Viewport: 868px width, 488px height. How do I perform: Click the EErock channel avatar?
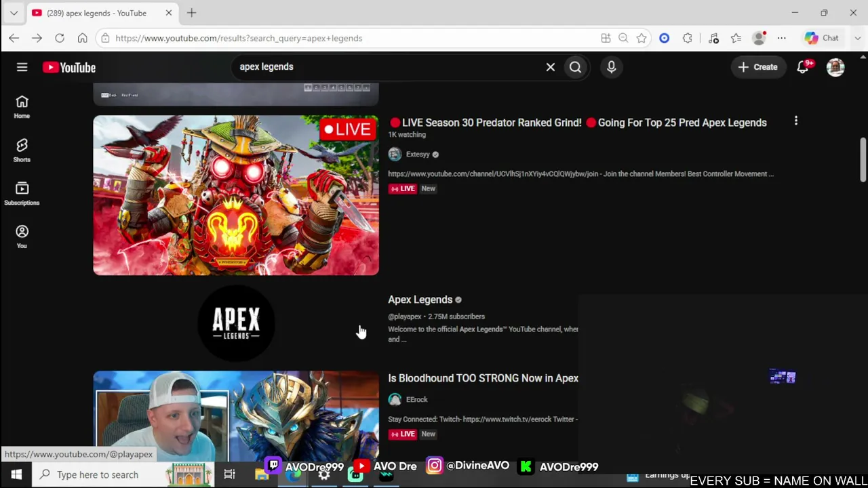tap(395, 400)
